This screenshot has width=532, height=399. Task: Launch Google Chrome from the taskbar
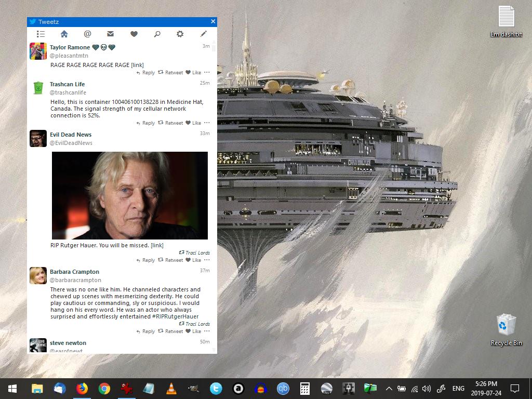tap(104, 389)
